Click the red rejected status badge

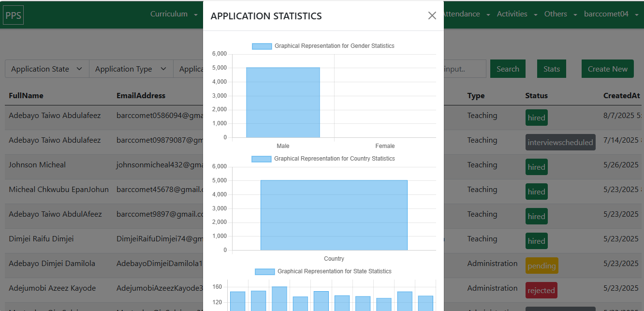pyautogui.click(x=541, y=291)
